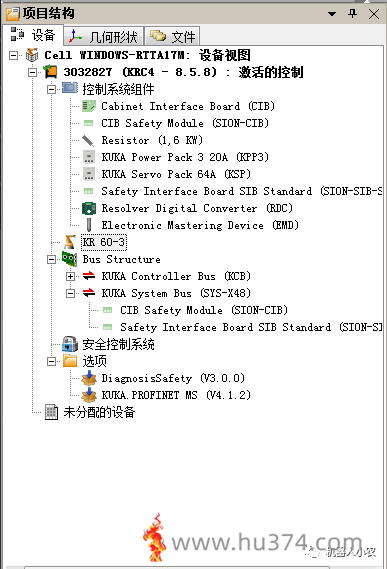
Task: Select the Resolver Digital Converter board icon
Action: [x=89, y=208]
